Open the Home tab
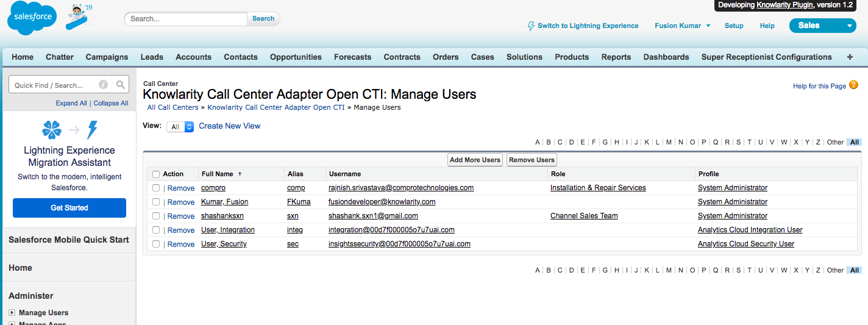Viewport: 868px width, 325px height. point(23,57)
